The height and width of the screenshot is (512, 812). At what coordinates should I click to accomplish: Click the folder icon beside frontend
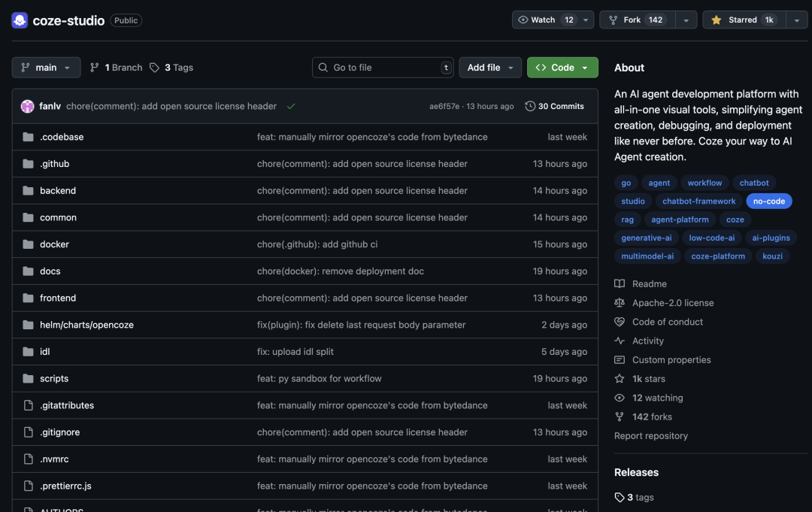point(28,298)
